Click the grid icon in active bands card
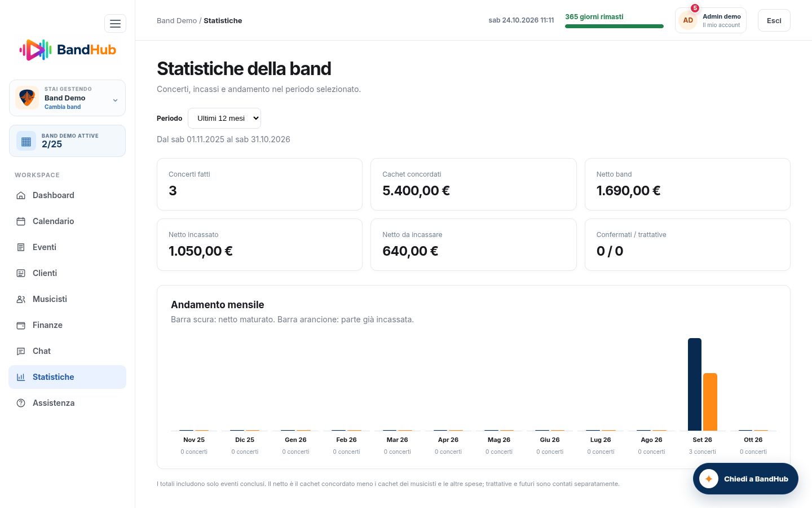Viewport: 812px width, 508px height. (26, 141)
